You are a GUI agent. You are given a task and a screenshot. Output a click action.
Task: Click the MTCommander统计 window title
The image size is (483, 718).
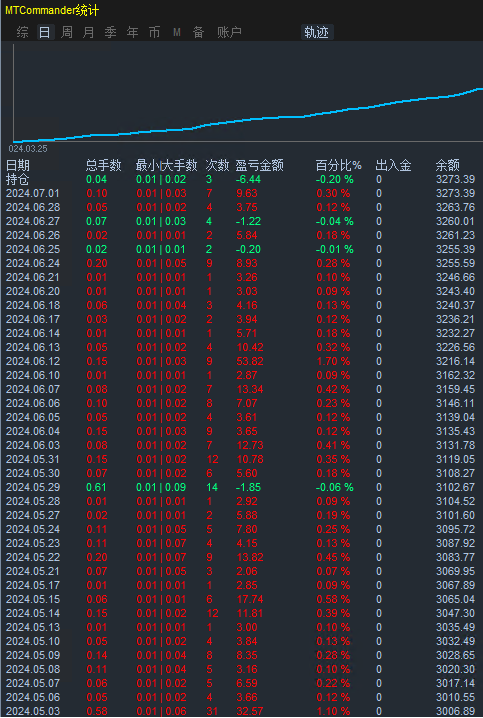click(52, 10)
